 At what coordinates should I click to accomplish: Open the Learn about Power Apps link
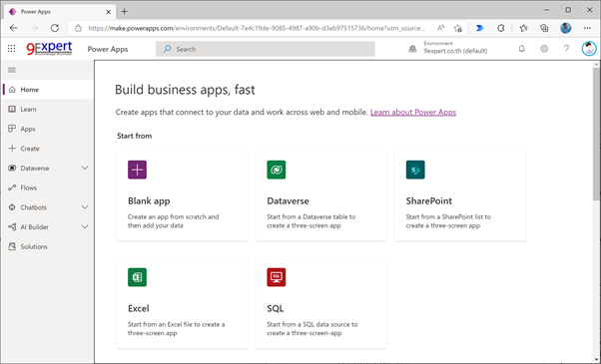click(x=413, y=112)
